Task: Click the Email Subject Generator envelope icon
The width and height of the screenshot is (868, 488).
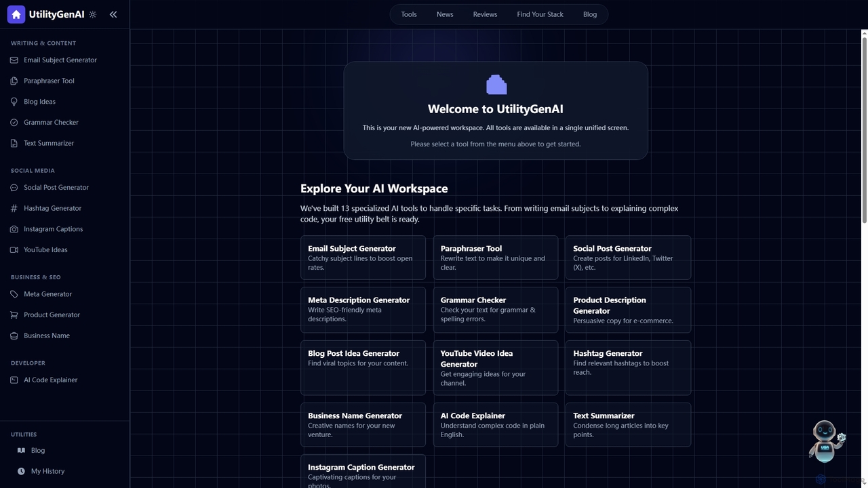Action: (x=14, y=60)
